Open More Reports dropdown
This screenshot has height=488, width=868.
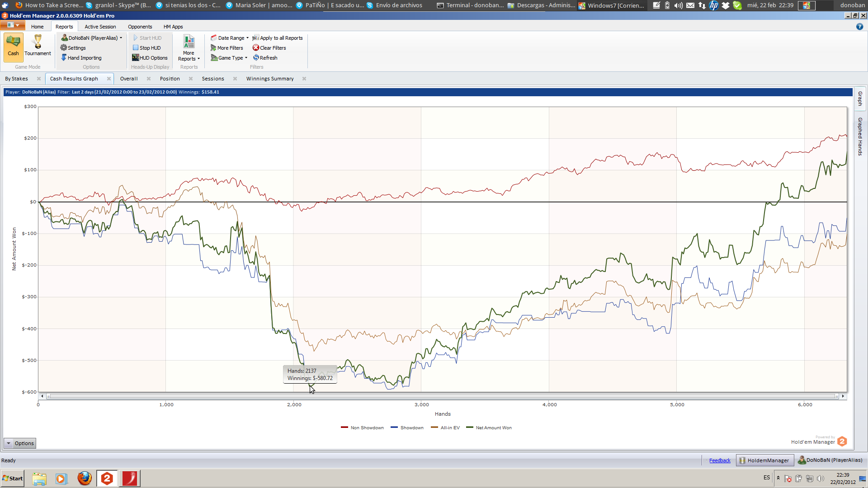[x=189, y=48]
